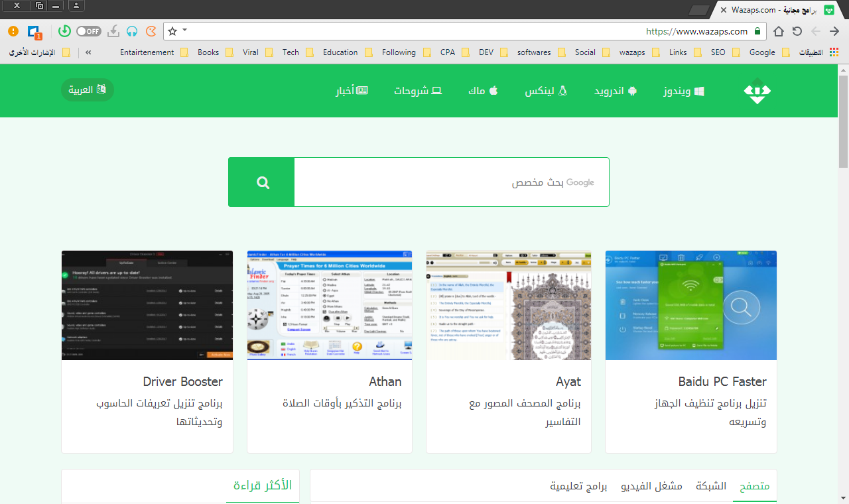Click the green search magnifier button
Viewport: 849px width, 504px height.
(262, 182)
